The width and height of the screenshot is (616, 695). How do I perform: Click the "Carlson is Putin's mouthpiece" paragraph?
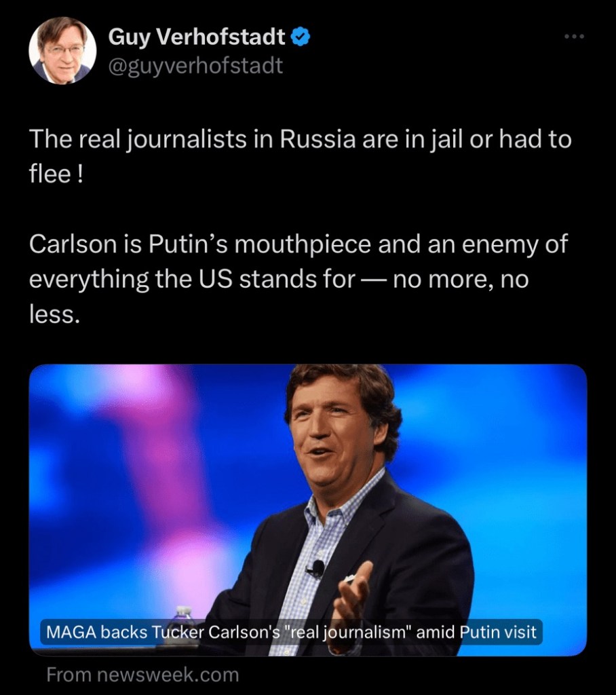click(297, 279)
